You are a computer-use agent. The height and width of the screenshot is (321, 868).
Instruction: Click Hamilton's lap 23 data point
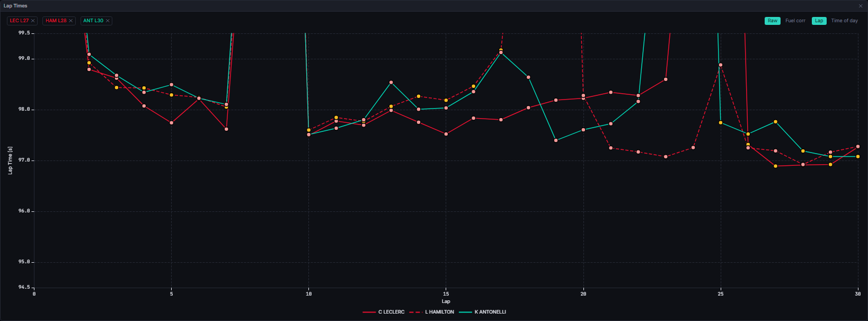666,157
